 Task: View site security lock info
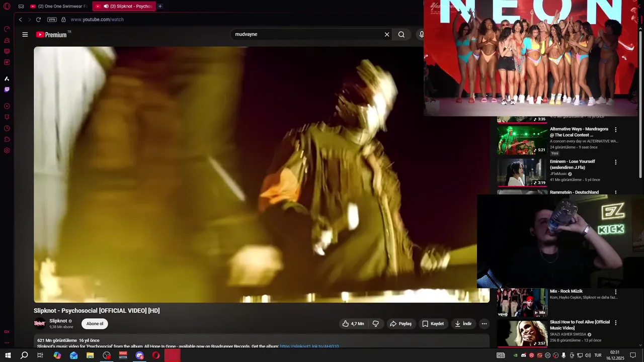click(x=63, y=20)
